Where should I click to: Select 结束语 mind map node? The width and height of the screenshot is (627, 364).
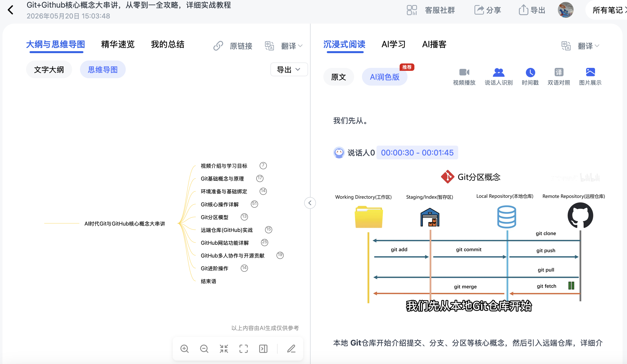click(208, 281)
